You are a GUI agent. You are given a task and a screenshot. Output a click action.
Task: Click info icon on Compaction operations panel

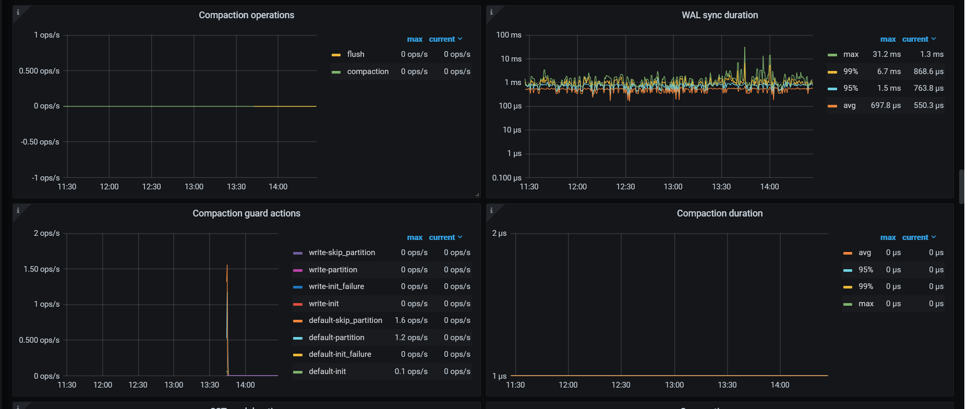(x=18, y=12)
